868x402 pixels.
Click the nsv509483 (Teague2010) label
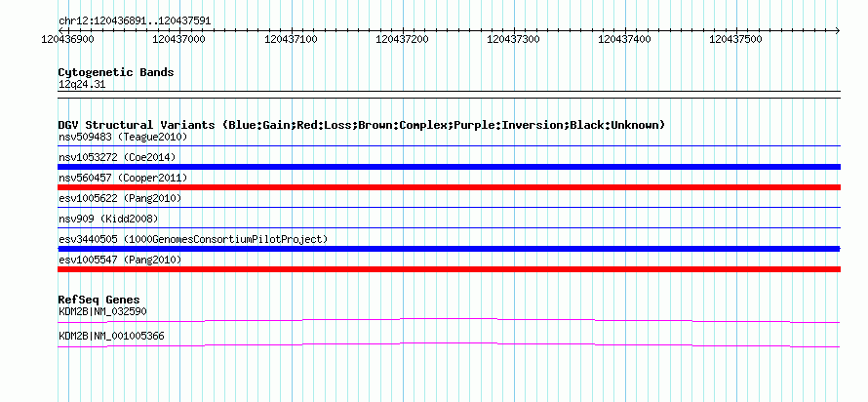click(x=123, y=137)
